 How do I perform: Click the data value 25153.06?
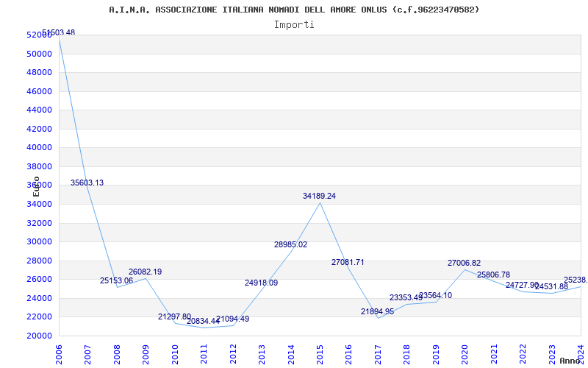click(116, 280)
